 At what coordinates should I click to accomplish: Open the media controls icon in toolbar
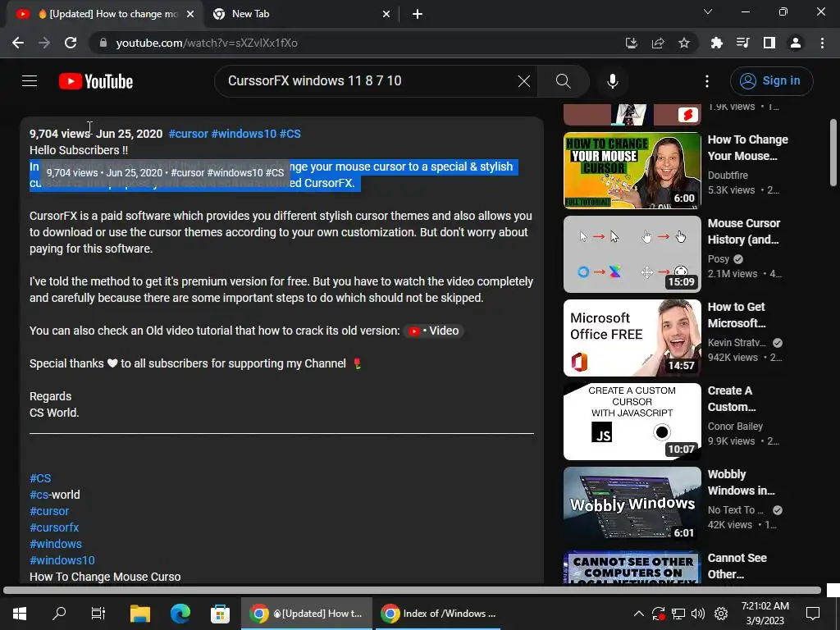[x=742, y=43]
